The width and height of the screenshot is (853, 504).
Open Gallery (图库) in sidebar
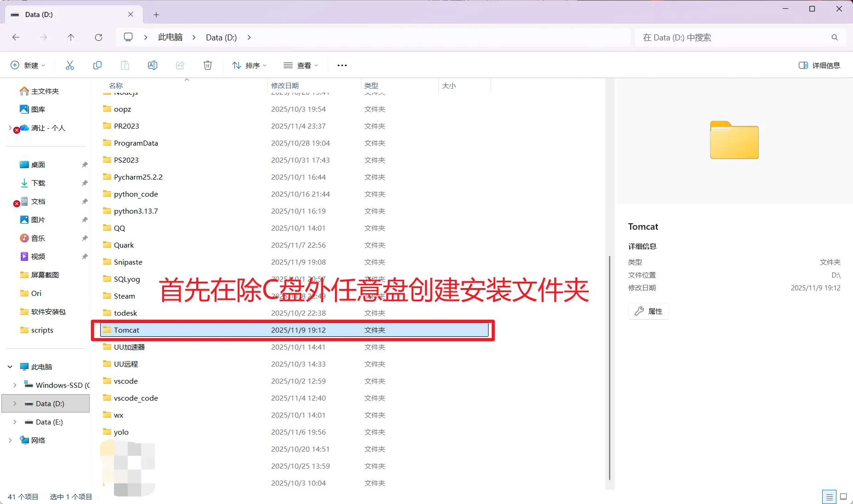(33, 109)
